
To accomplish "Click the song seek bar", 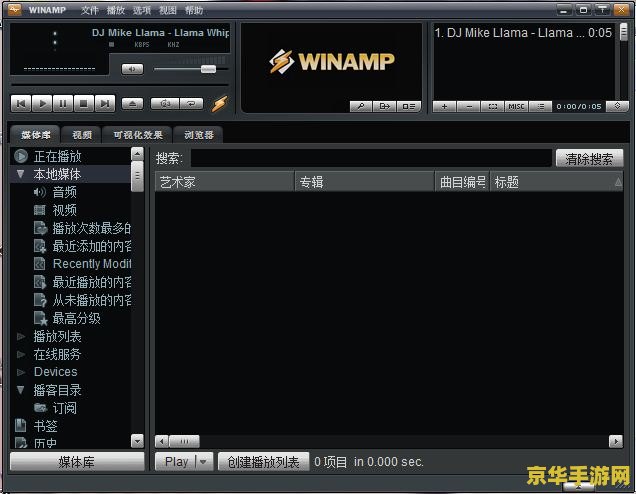I will point(120,85).
